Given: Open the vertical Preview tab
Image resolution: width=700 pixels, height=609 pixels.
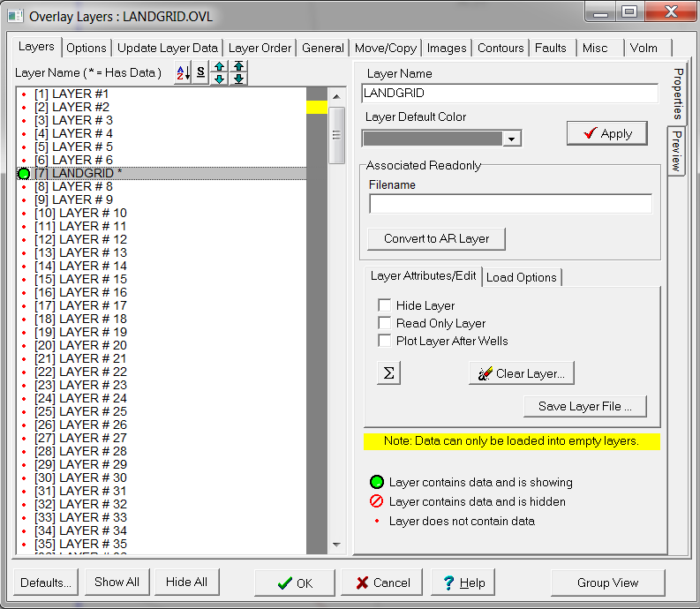Looking at the screenshot, I should click(x=677, y=151).
